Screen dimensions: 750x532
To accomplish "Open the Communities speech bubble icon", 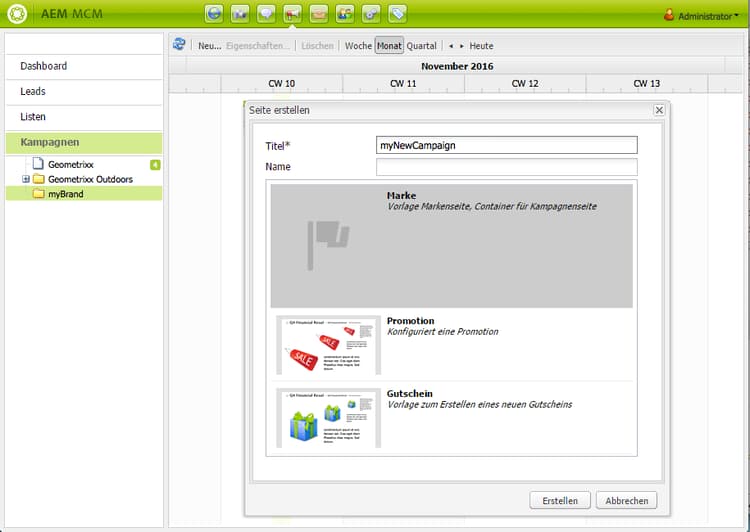I will pyautogui.click(x=266, y=13).
